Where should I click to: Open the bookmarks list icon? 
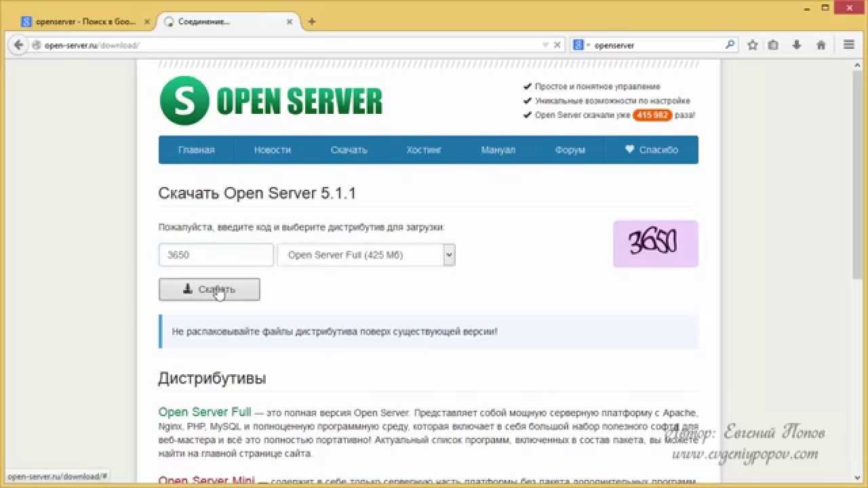[773, 45]
